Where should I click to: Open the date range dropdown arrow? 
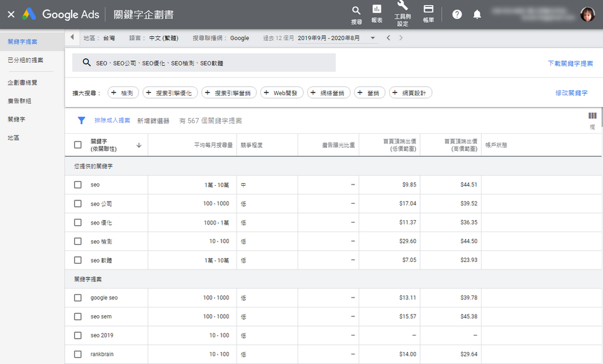373,38
